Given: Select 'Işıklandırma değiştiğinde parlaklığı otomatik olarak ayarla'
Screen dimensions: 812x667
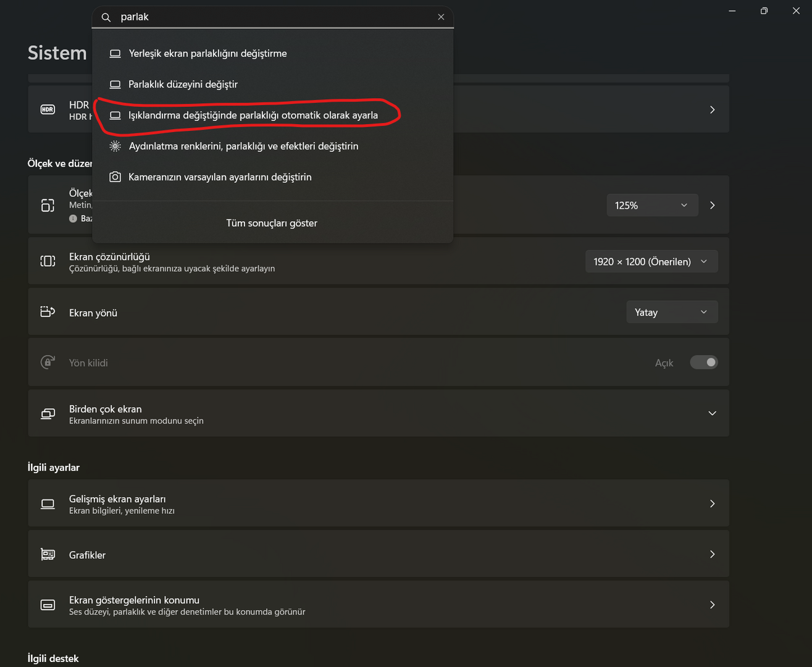Looking at the screenshot, I should 253,115.
